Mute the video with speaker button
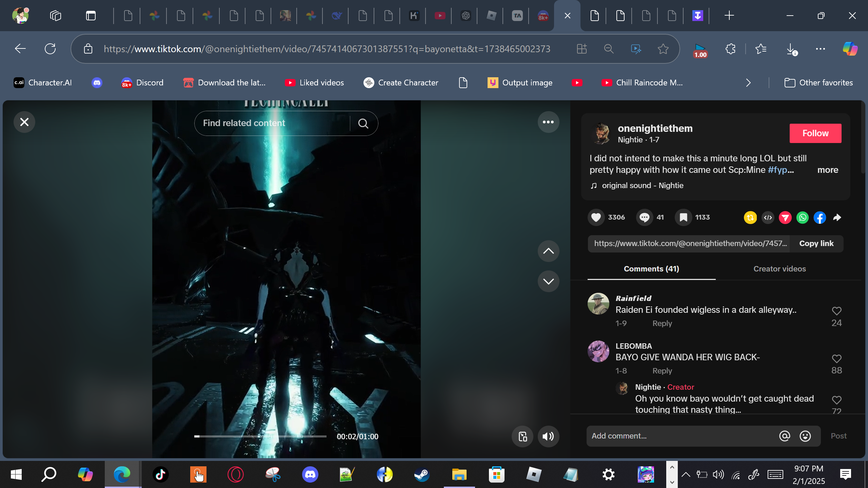This screenshot has height=488, width=868. pos(548,436)
